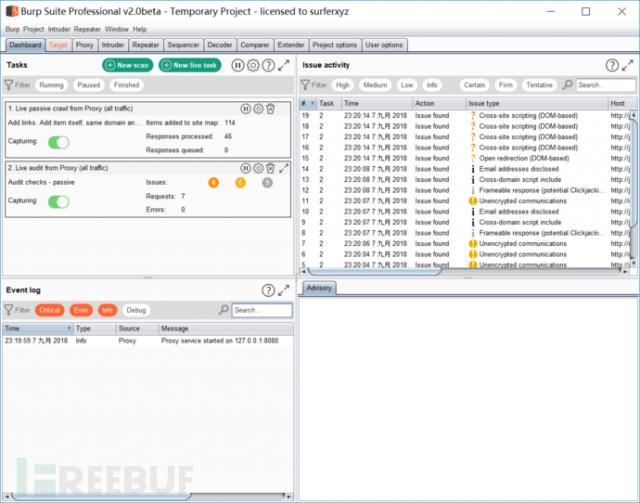Pause the Live passive crawl task
The height and width of the screenshot is (503, 640).
(x=245, y=109)
